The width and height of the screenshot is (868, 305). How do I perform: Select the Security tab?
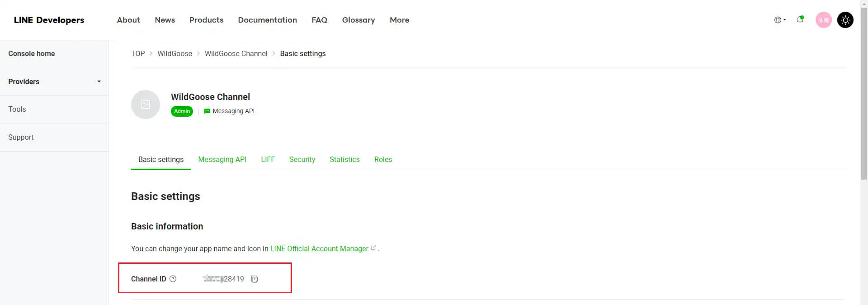[302, 159]
